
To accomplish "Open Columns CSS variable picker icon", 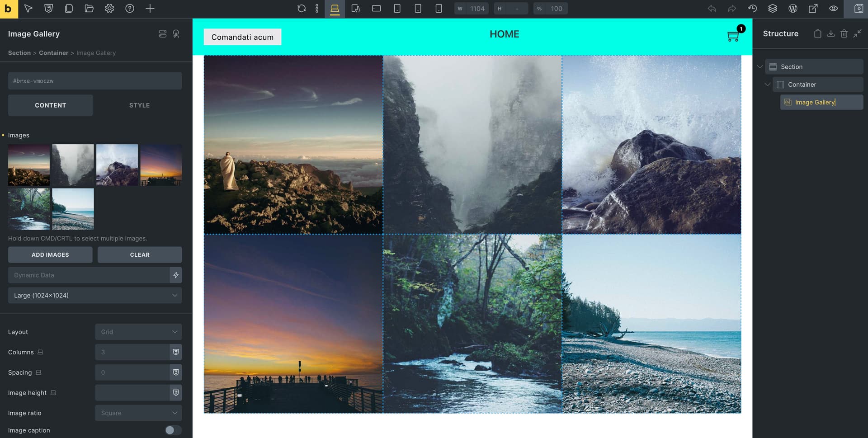I will coord(176,352).
